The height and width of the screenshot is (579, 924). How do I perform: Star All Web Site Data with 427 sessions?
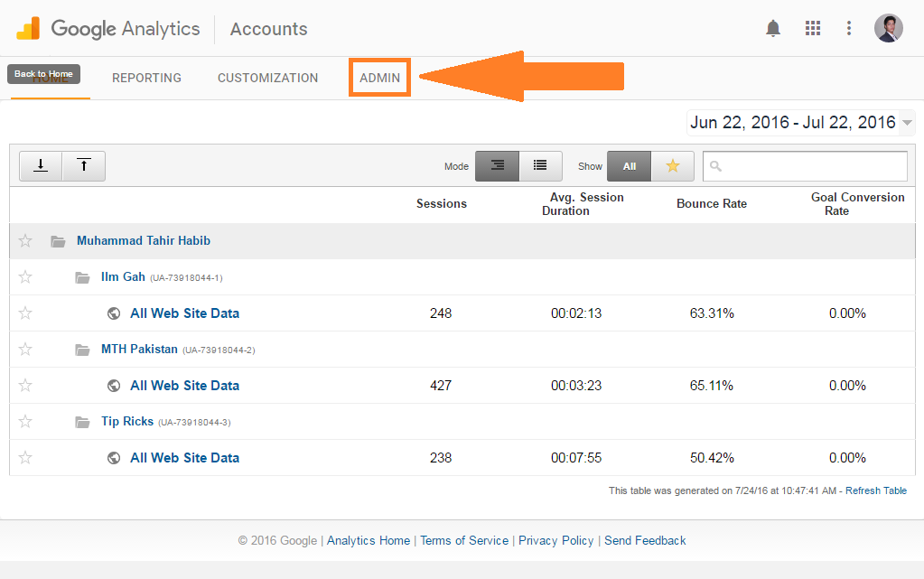(25, 386)
